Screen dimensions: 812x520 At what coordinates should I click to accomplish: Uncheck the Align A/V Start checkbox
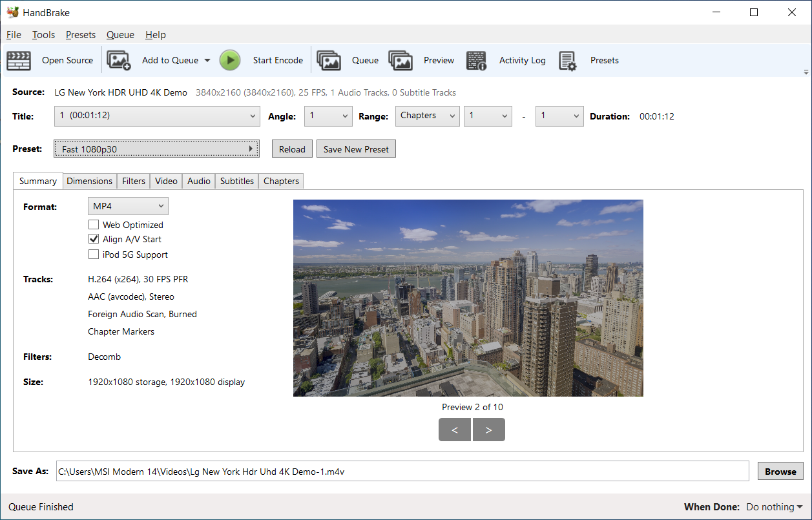[x=94, y=239]
